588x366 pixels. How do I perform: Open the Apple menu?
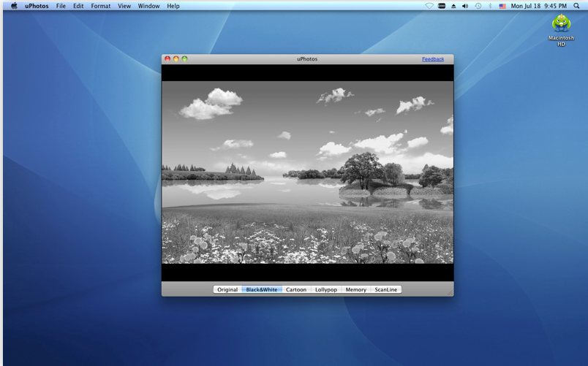pos(14,6)
